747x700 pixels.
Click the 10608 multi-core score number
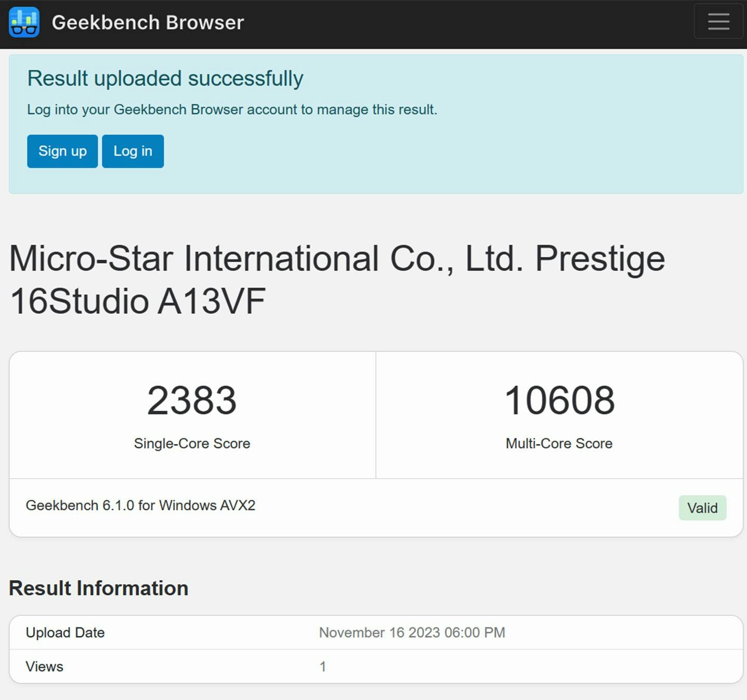(x=559, y=401)
